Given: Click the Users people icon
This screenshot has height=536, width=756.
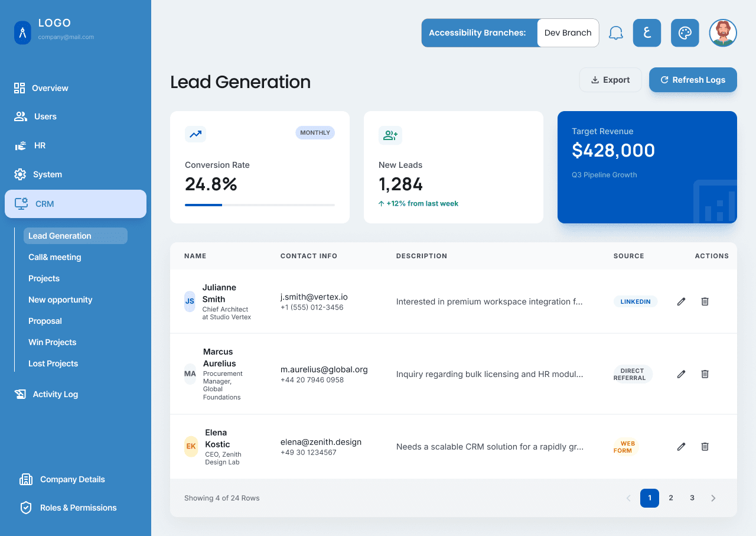Looking at the screenshot, I should (21, 116).
